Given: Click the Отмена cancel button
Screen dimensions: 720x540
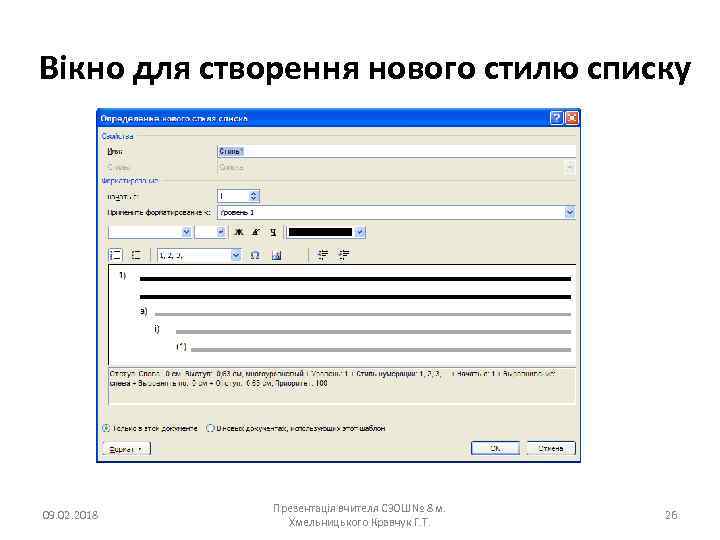Looking at the screenshot, I should (551, 448).
